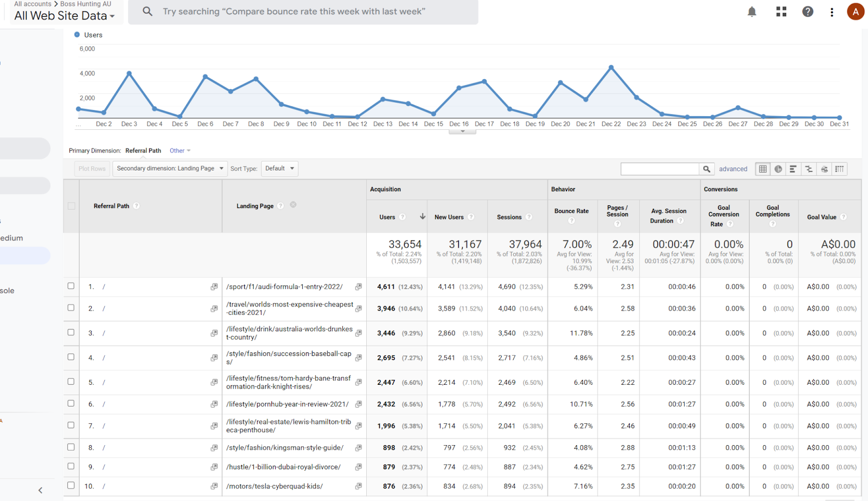The width and height of the screenshot is (868, 501).
Task: Select the checkbox for row 10 tesla-cyberquad-kids
Action: click(x=71, y=485)
